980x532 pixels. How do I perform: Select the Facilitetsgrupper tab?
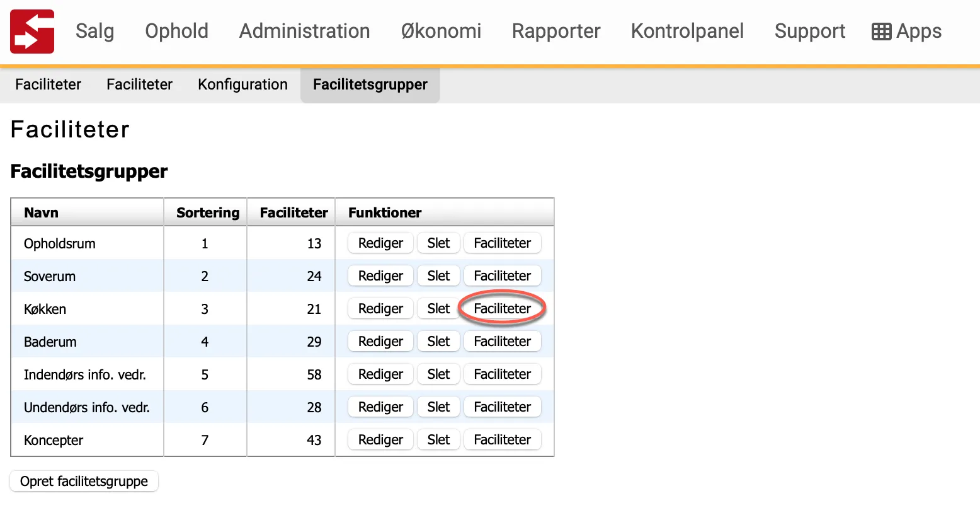[370, 84]
